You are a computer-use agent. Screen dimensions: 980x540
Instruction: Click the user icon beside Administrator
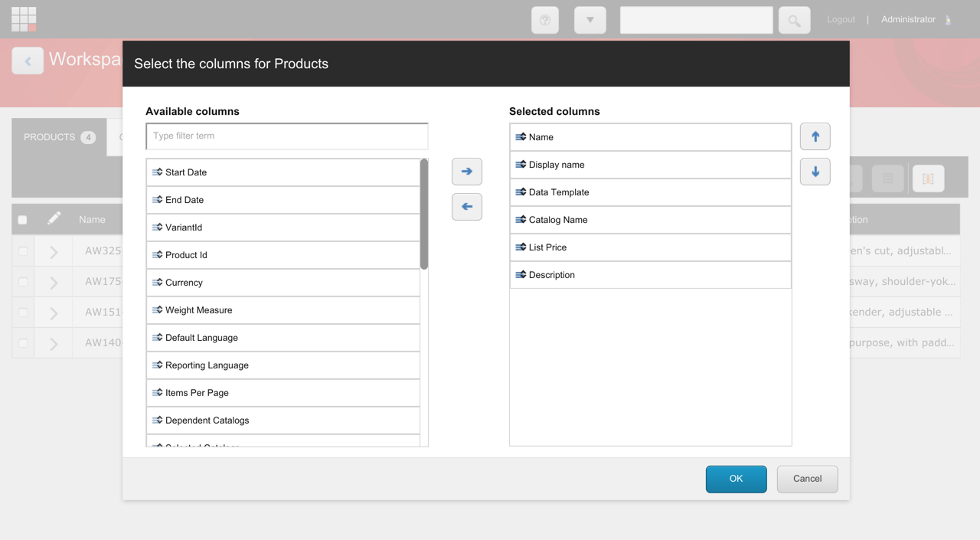(x=949, y=20)
